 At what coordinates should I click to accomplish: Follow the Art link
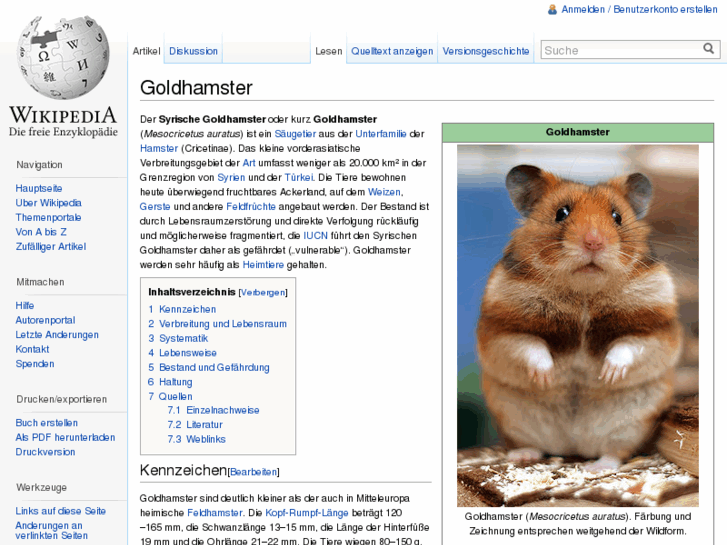pos(249,163)
